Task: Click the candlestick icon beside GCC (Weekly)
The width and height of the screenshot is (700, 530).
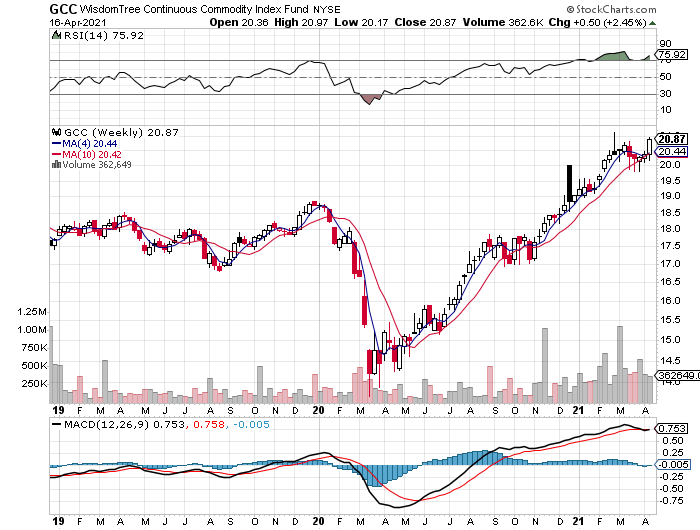Action: 57,132
